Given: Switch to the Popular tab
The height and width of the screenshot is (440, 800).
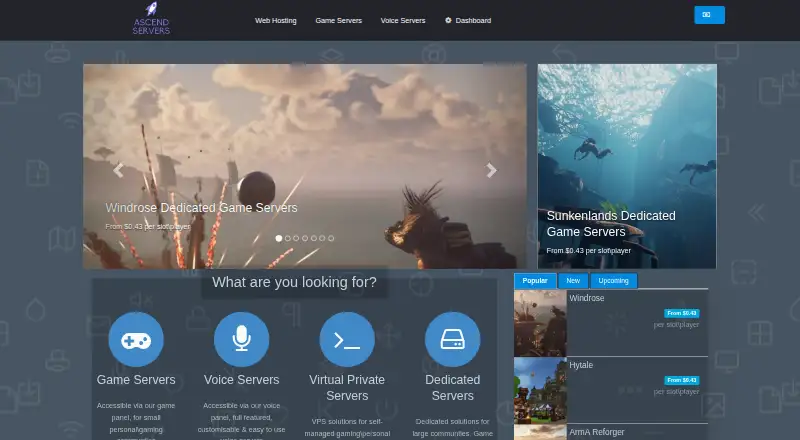Looking at the screenshot, I should [x=535, y=281].
